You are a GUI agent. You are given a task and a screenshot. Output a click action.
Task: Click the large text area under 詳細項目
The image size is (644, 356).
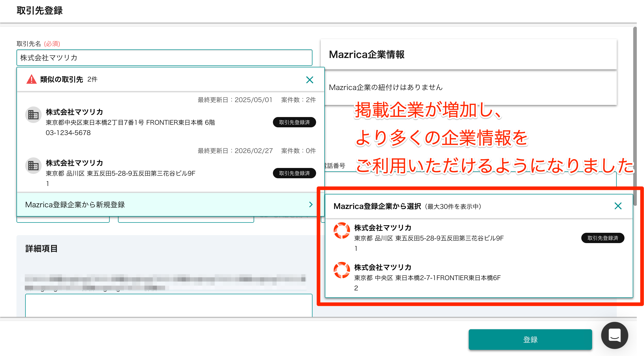169,306
